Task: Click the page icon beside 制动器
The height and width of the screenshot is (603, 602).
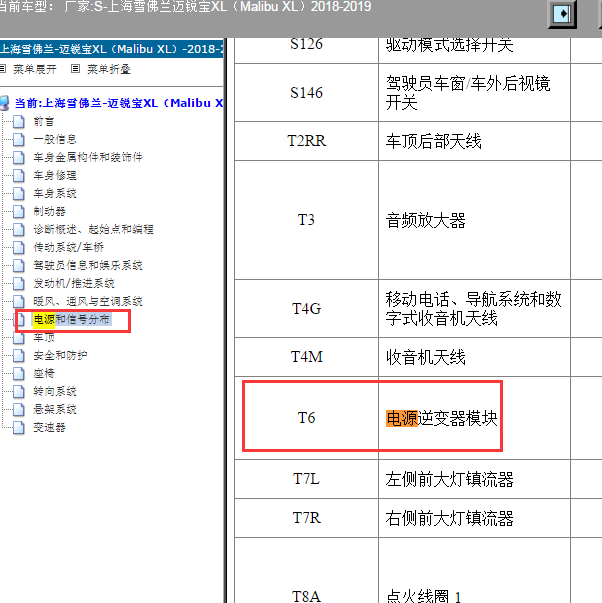Action: (18, 211)
